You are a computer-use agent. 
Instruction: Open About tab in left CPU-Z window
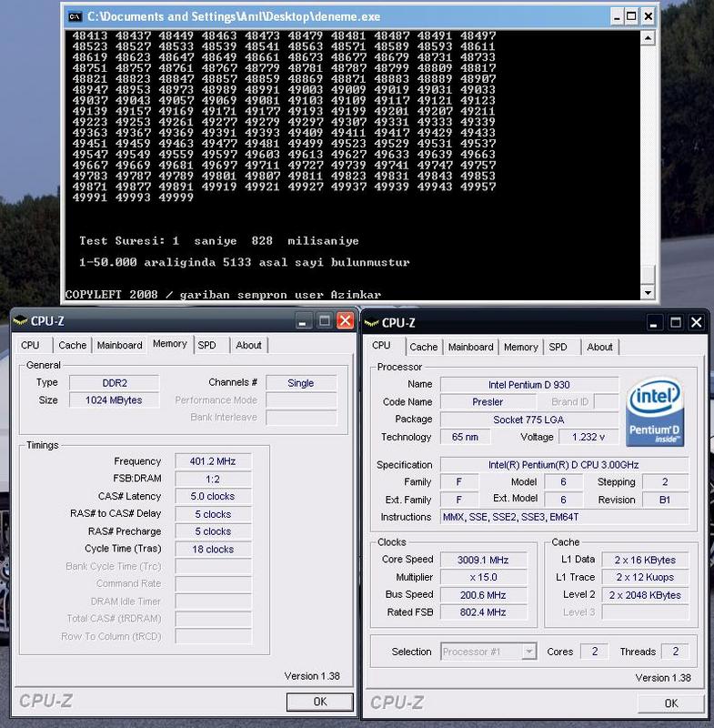point(248,345)
